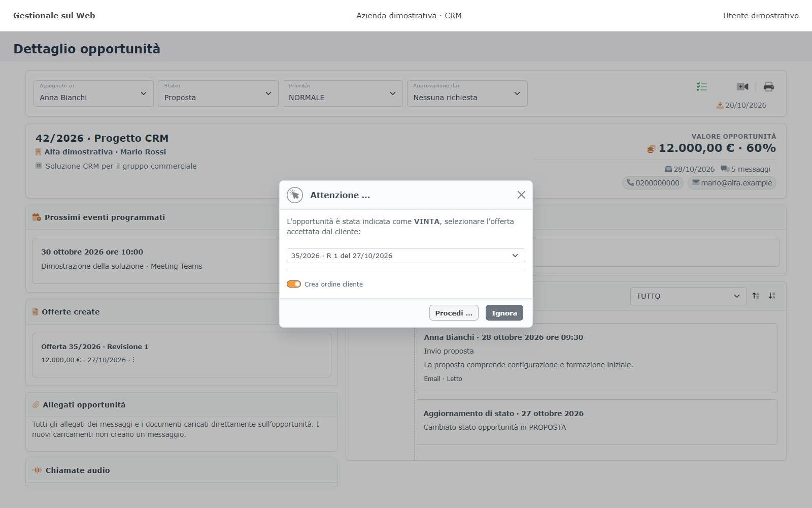Click the Invio proposta message title
The image size is (812, 508).
(449, 351)
